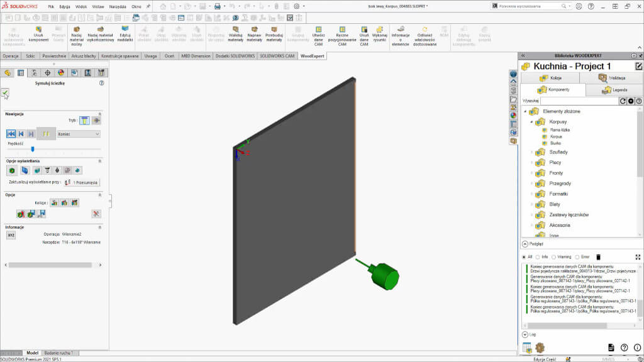Select the 'Warning' filter radio button
The image size is (644, 362).
click(x=555, y=257)
